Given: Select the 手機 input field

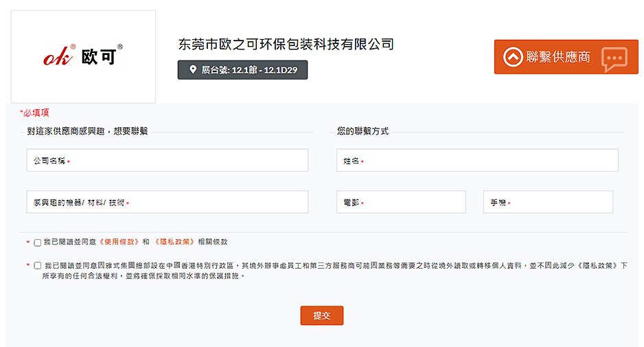Looking at the screenshot, I should pos(548,203).
